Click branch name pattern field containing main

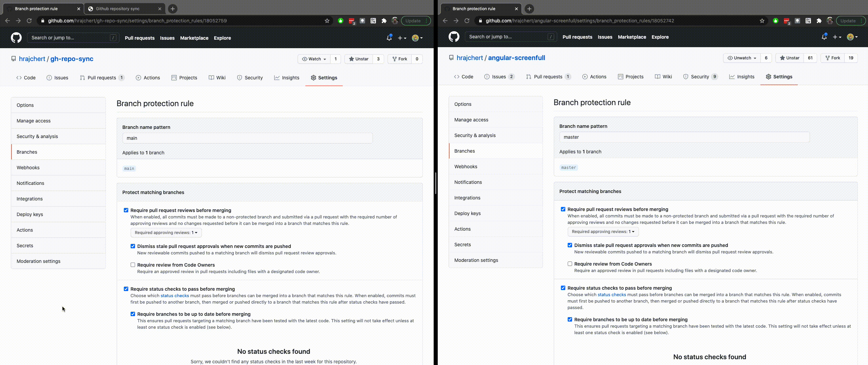tap(247, 138)
